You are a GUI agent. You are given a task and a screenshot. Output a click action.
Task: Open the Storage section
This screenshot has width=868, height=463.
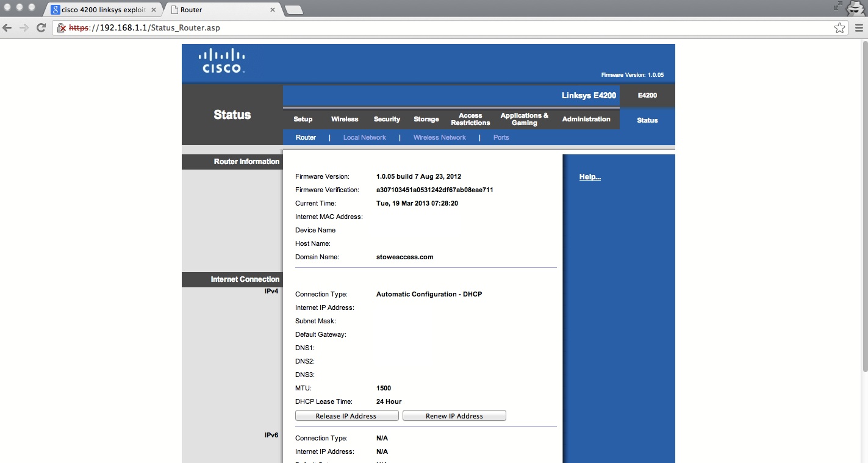tap(426, 119)
